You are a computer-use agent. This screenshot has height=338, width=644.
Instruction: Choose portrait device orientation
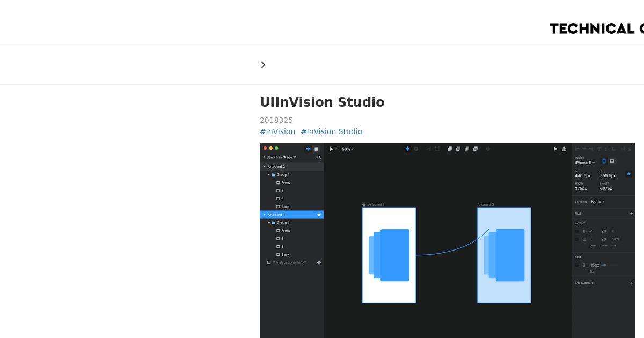pyautogui.click(x=604, y=161)
